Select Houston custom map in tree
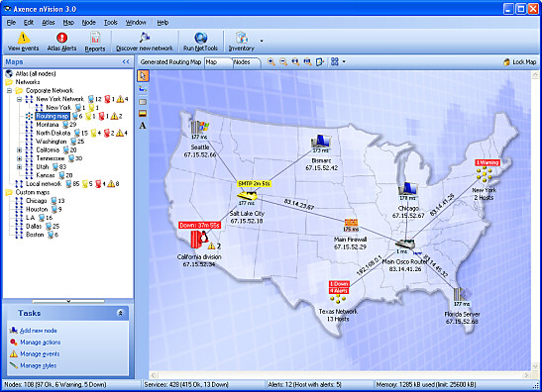The image size is (542, 392). point(37,209)
